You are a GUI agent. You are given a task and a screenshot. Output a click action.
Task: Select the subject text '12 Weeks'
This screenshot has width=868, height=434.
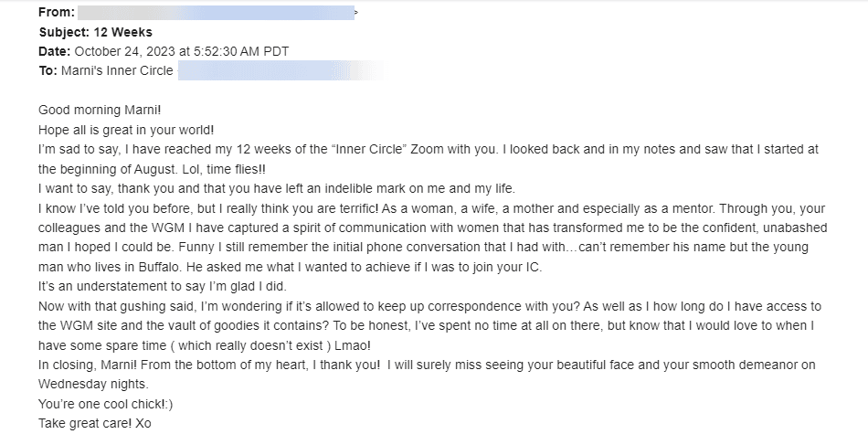(123, 32)
